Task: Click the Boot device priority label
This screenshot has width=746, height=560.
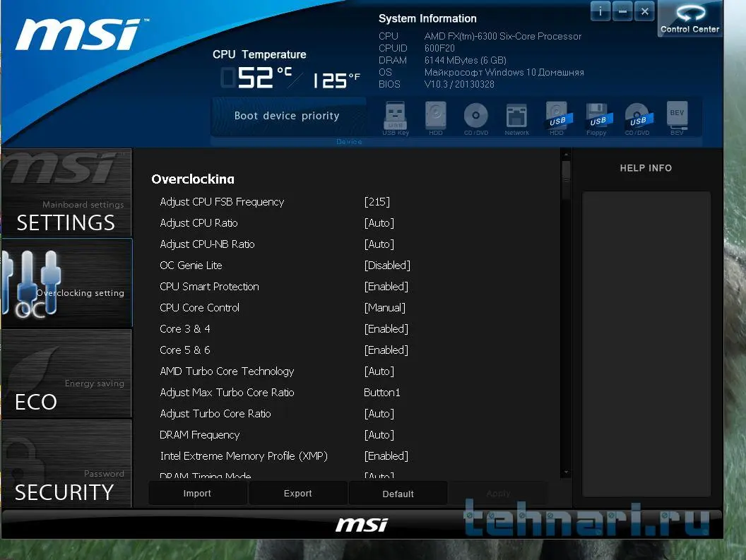Action: point(287,116)
